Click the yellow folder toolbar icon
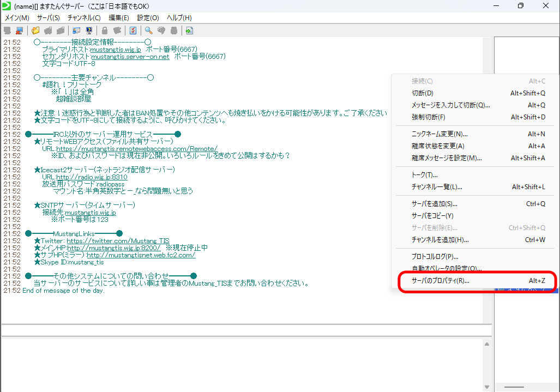This screenshot has width=560, height=392. [36, 31]
